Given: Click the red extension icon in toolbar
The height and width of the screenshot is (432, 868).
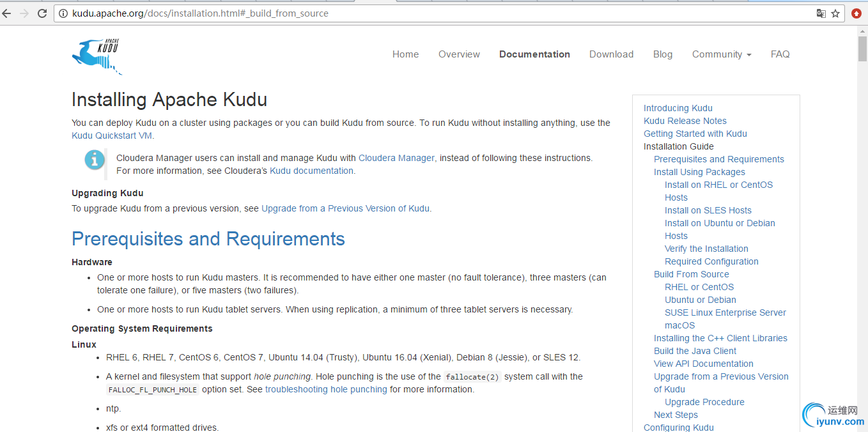Looking at the screenshot, I should coord(856,13).
